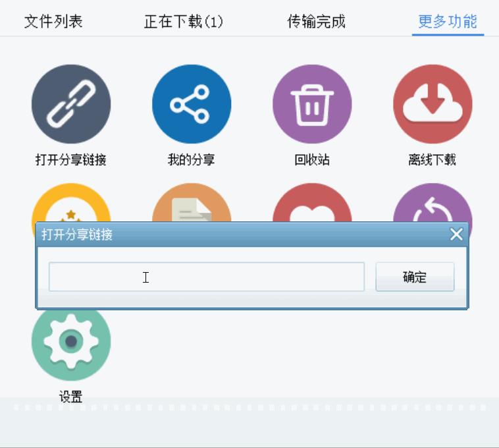Click the purple restore arrow icon
The height and width of the screenshot is (448, 499).
click(x=433, y=203)
